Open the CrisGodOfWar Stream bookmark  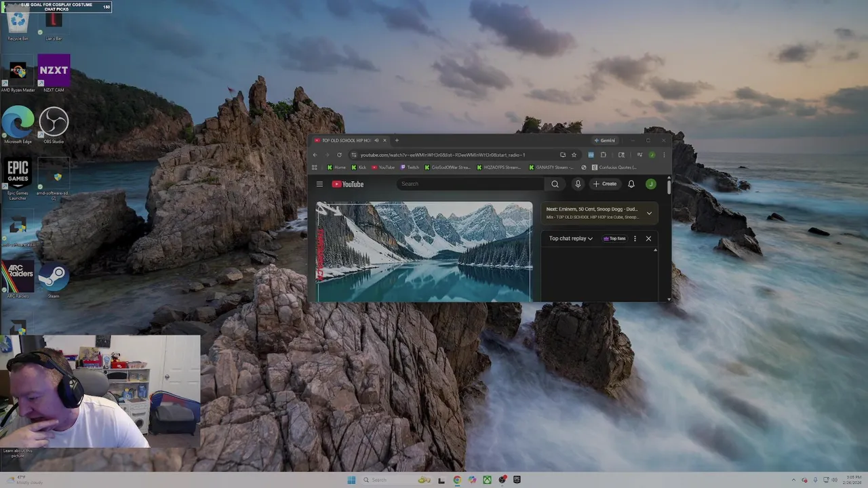tap(448, 167)
